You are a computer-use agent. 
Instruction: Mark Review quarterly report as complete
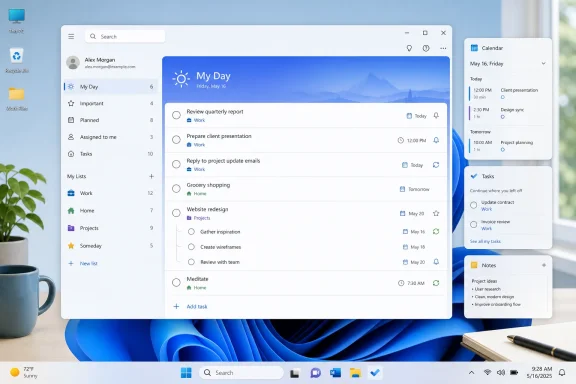coord(176,115)
